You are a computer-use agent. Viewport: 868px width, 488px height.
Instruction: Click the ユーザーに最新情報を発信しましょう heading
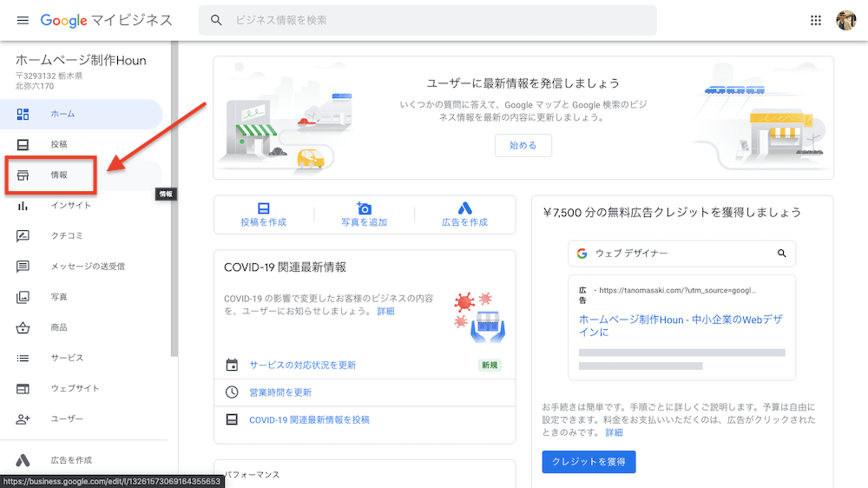pos(523,83)
